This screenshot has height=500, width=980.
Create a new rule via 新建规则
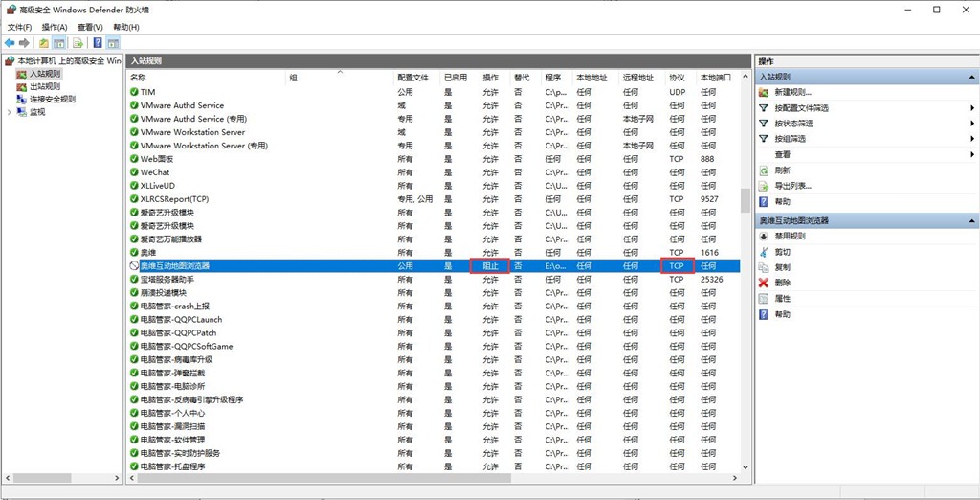792,93
